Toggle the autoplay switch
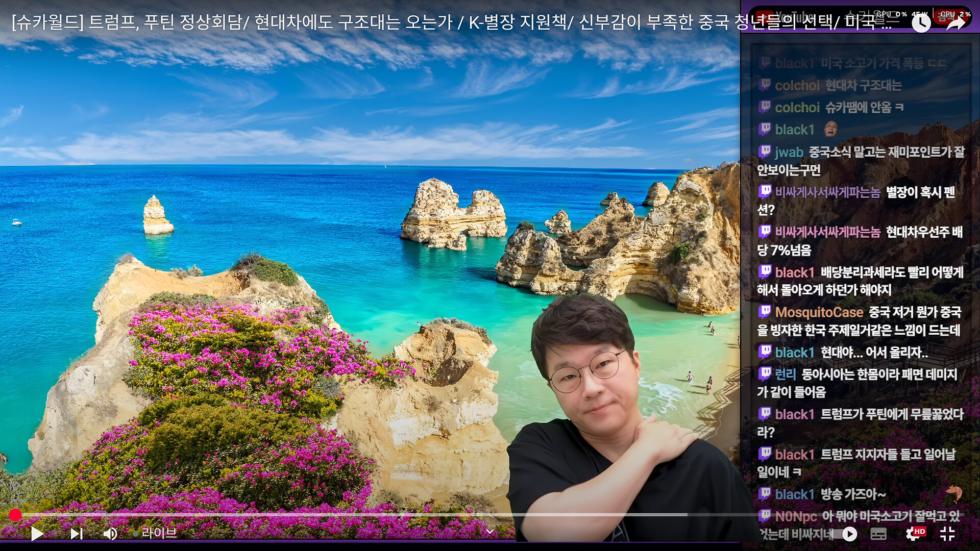This screenshot has height=551, width=980. pos(847,534)
